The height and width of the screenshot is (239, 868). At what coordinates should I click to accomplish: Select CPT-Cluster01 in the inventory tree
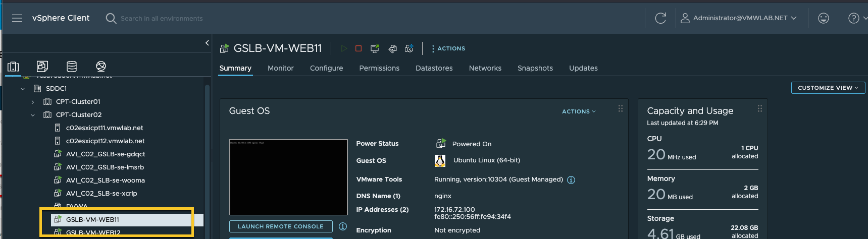click(78, 102)
